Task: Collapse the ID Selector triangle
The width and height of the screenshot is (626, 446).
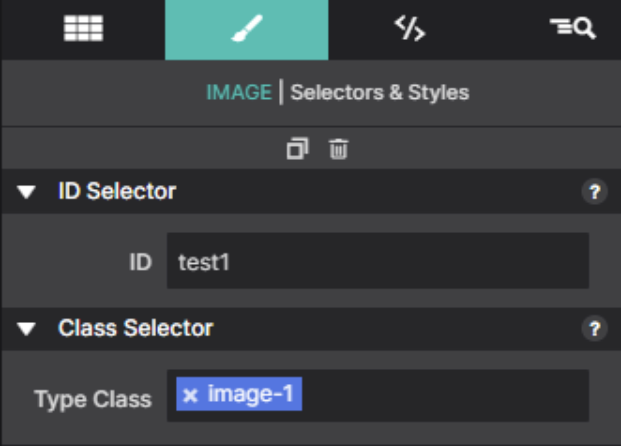Action: click(x=27, y=192)
